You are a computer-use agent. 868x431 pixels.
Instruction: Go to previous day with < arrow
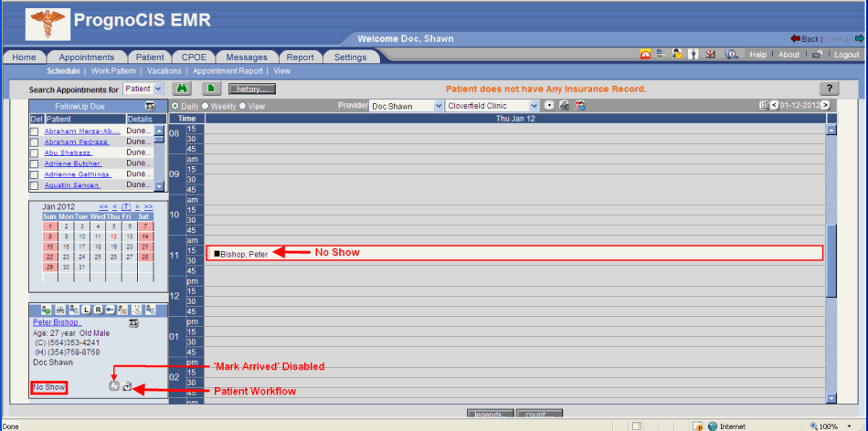tap(774, 105)
